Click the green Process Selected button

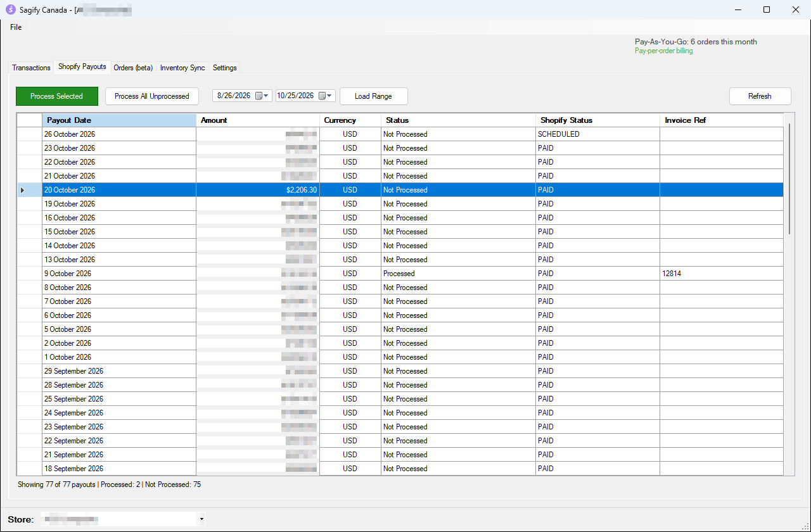[57, 96]
